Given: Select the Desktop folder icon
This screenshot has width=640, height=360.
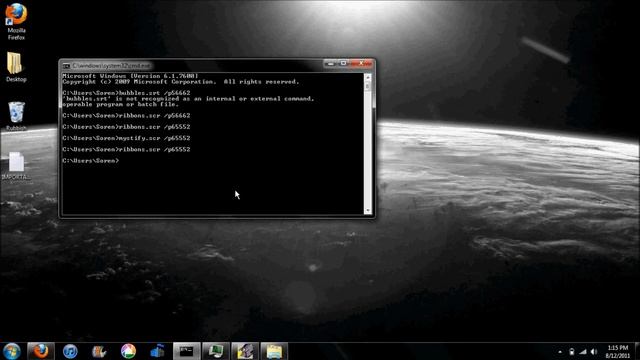Looking at the screenshot, I should coord(16,67).
